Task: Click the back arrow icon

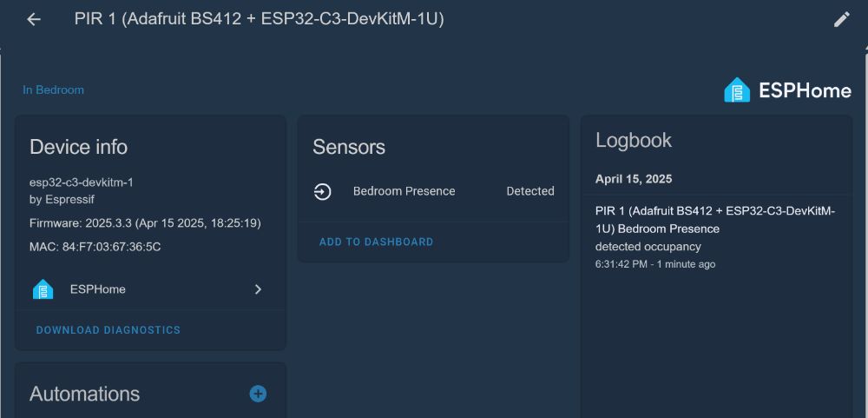Action: coord(34,19)
